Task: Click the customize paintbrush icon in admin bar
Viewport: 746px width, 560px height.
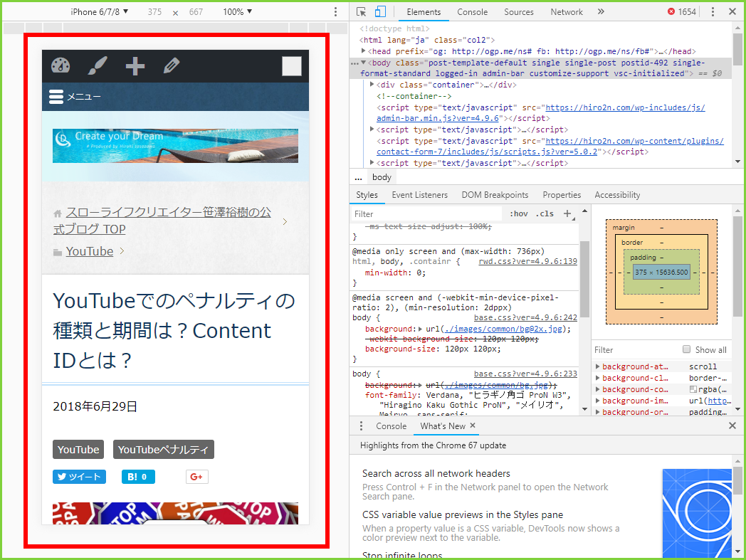Action: [98, 65]
